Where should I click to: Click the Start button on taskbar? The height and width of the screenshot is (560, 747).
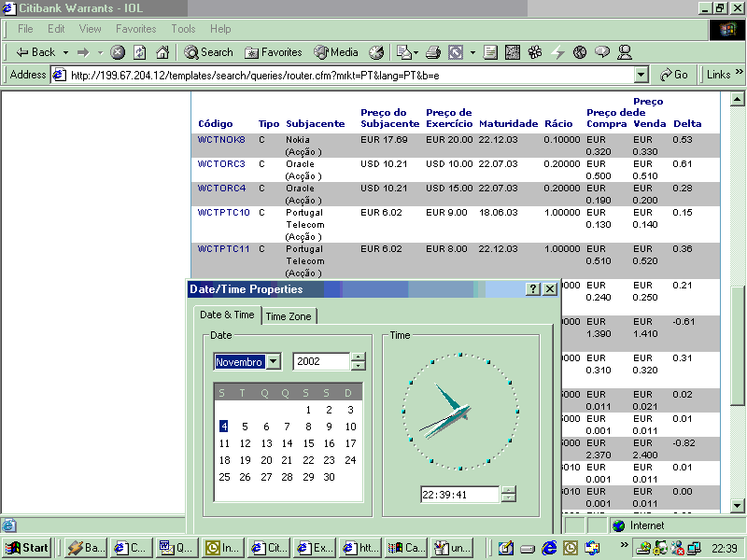(x=27, y=548)
